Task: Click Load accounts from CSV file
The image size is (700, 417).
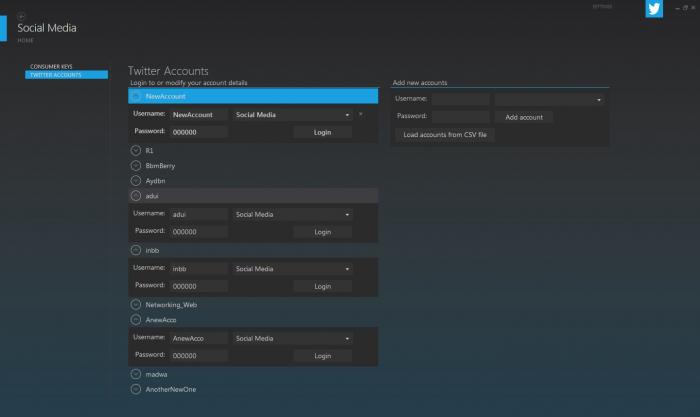Action: [x=445, y=134]
